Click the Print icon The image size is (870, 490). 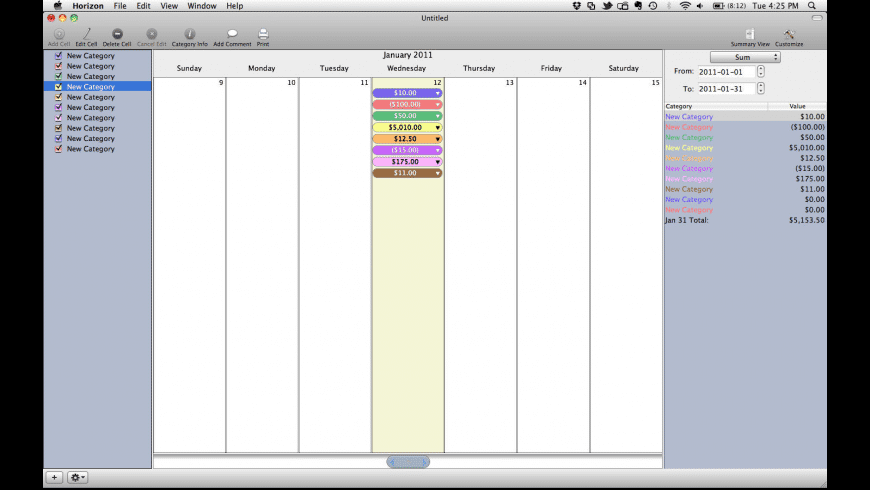[263, 34]
